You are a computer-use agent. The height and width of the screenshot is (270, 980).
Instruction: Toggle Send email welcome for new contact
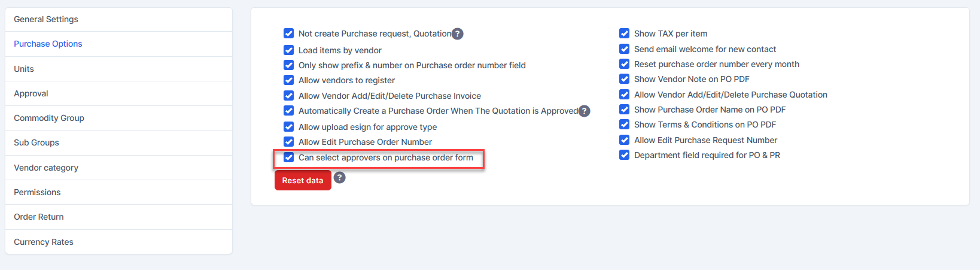[x=625, y=49]
